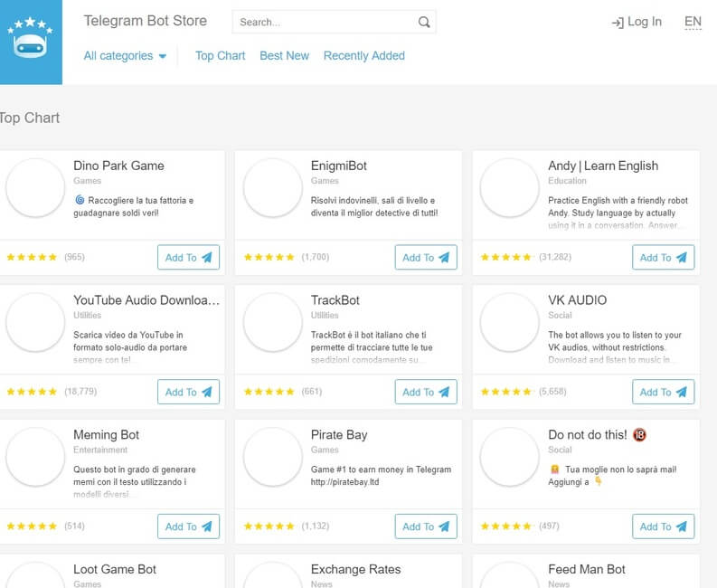Open the Do not do this! bot title
The height and width of the screenshot is (588, 717).
[589, 435]
